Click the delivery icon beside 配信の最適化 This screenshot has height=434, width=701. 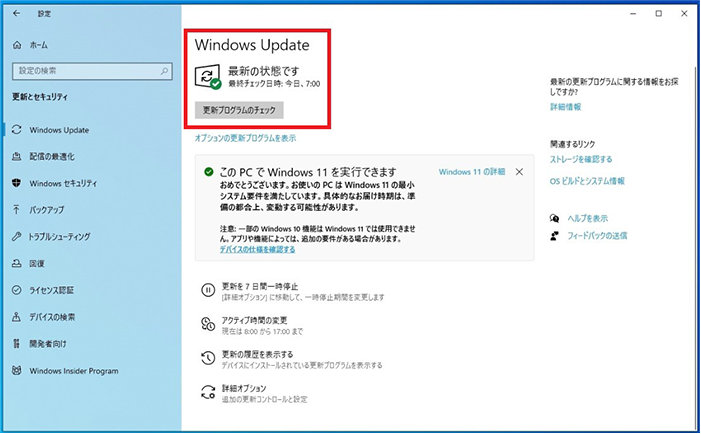[x=17, y=156]
